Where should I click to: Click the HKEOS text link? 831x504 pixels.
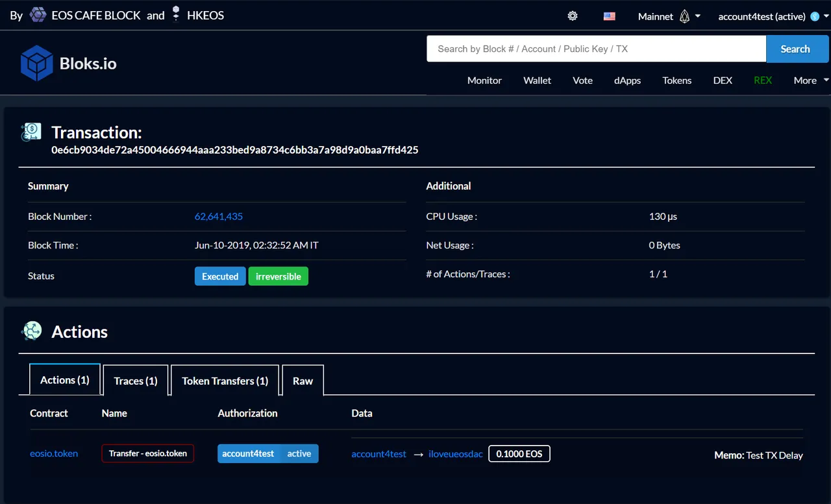point(205,16)
